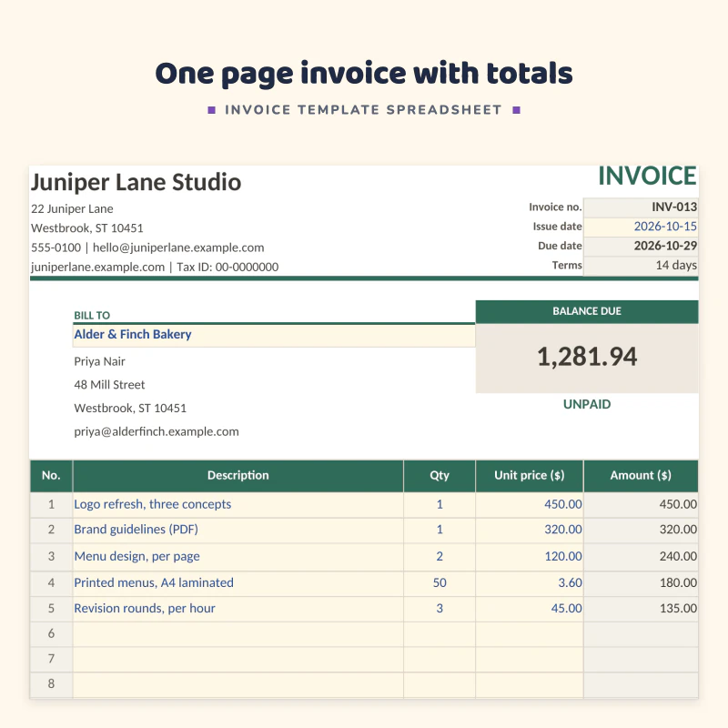The image size is (728, 728).
Task: Click the Issue date label
Action: pos(557,227)
